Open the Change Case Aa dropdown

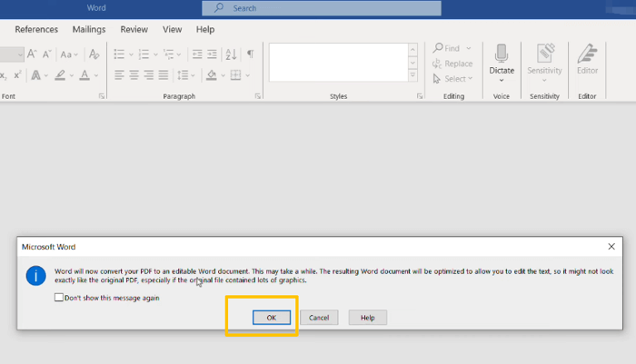68,54
